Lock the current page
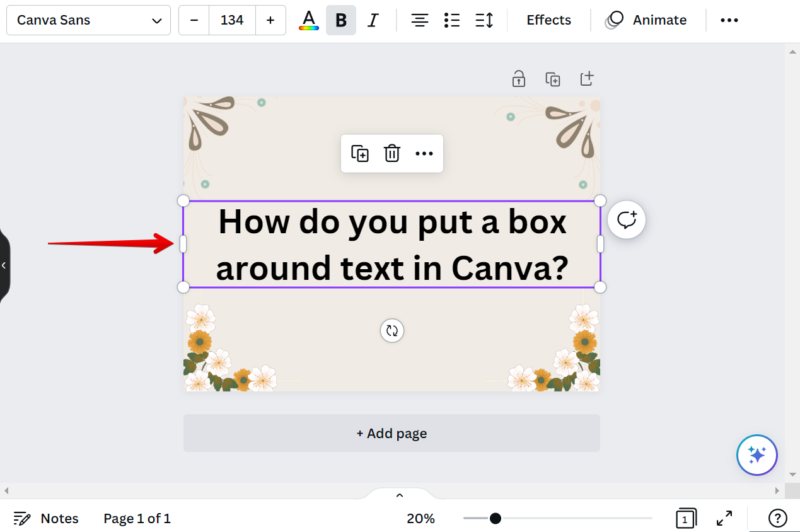This screenshot has height=532, width=800. (518, 79)
